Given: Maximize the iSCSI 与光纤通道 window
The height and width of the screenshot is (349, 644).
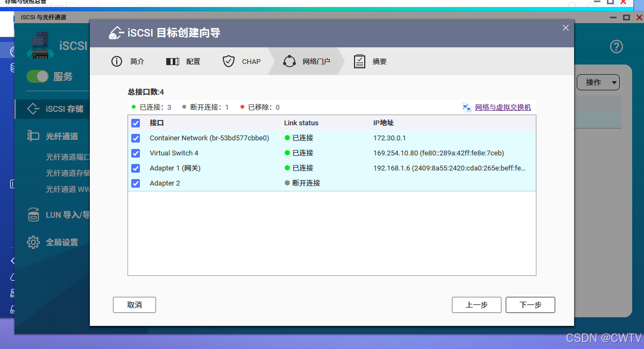Looking at the screenshot, I should click(626, 17).
